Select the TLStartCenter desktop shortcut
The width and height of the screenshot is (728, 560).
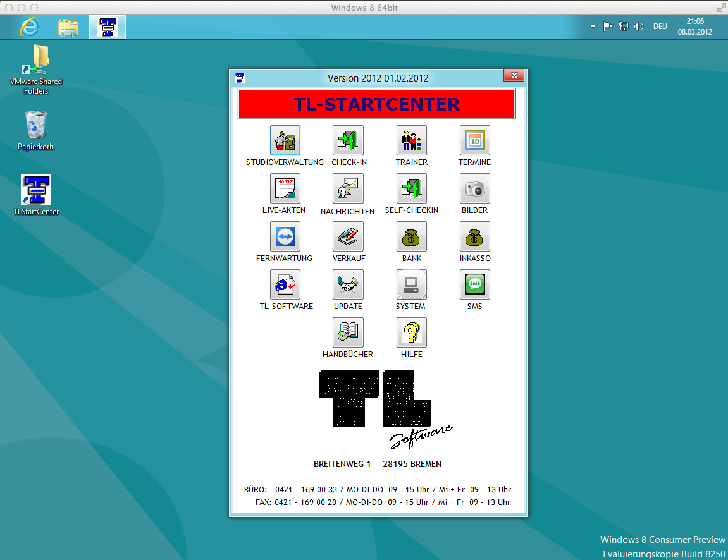point(36,195)
